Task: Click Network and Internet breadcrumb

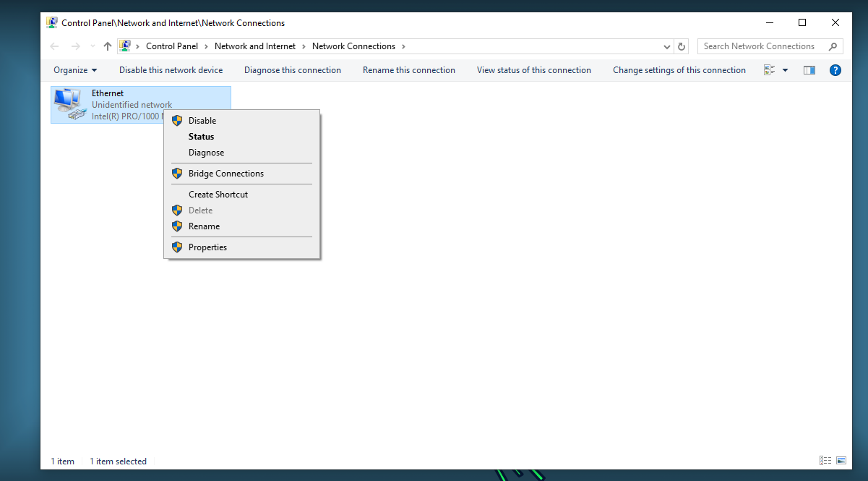Action: coord(255,46)
